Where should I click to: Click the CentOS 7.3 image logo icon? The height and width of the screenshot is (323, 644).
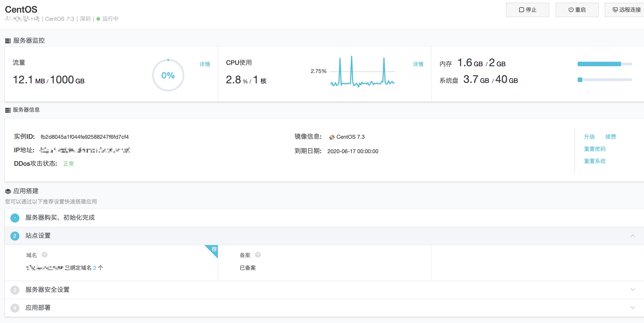(331, 137)
